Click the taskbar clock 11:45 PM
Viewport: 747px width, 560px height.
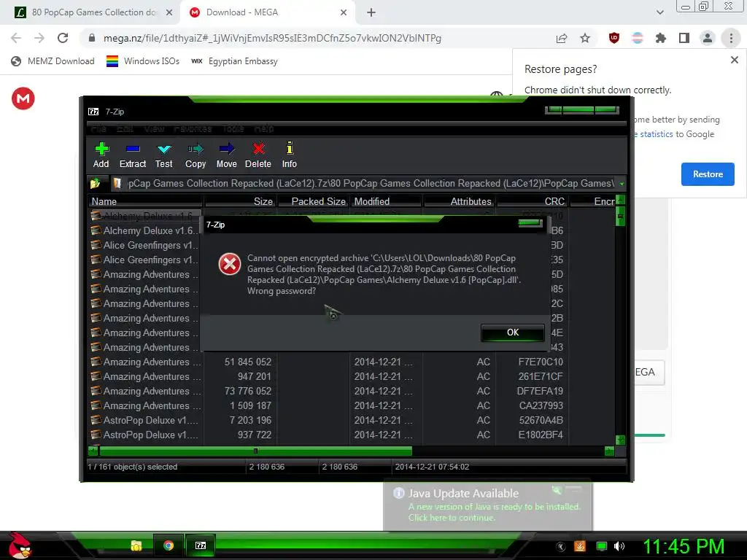(x=684, y=546)
